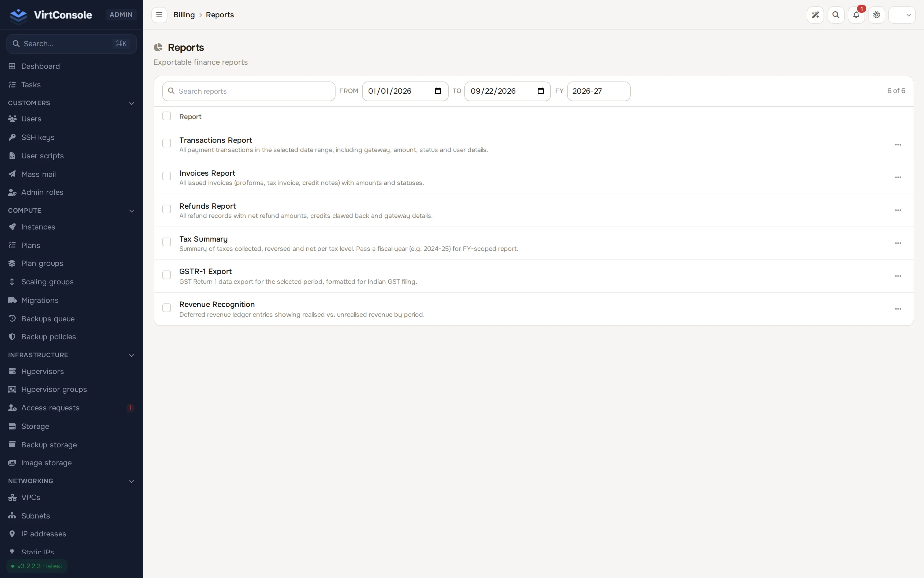Open the settings gear icon in the top bar
The image size is (924, 578).
click(x=877, y=15)
